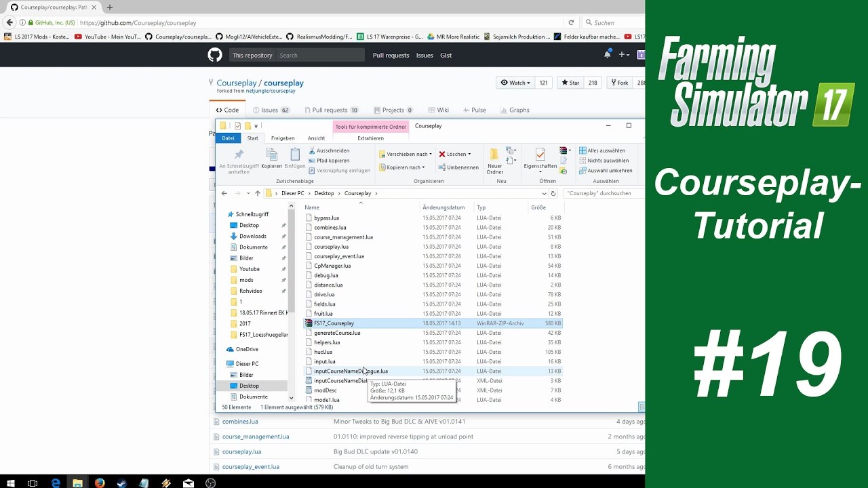Click the Eigenschaften checkmark icon
This screenshot has width=868, height=488.
click(540, 154)
